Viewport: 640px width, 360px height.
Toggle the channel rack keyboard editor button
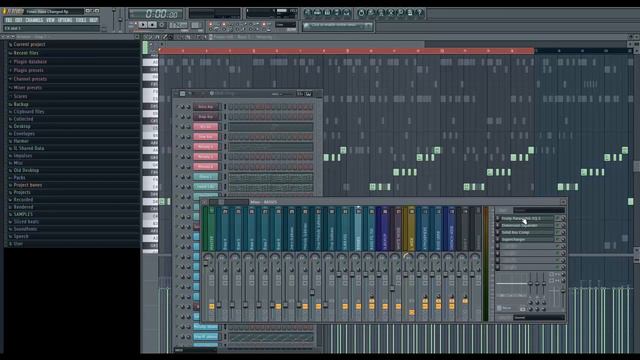pyautogui.click(x=309, y=94)
